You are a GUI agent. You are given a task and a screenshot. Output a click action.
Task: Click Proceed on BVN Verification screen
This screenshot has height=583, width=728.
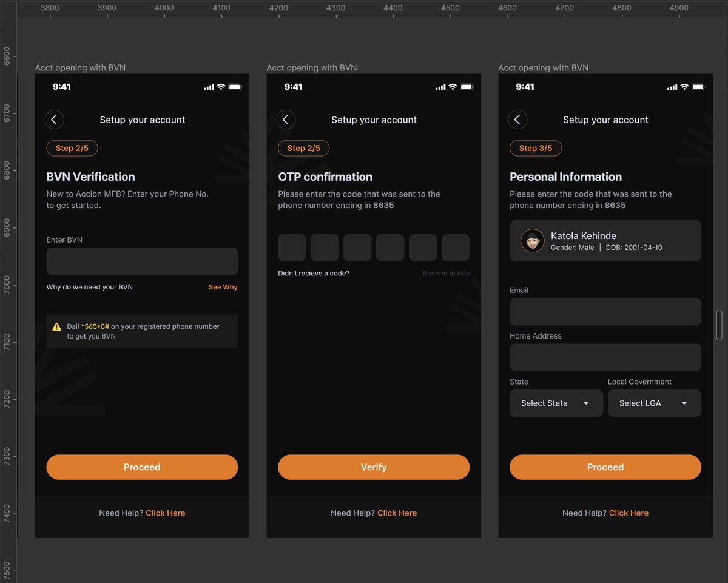[142, 467]
